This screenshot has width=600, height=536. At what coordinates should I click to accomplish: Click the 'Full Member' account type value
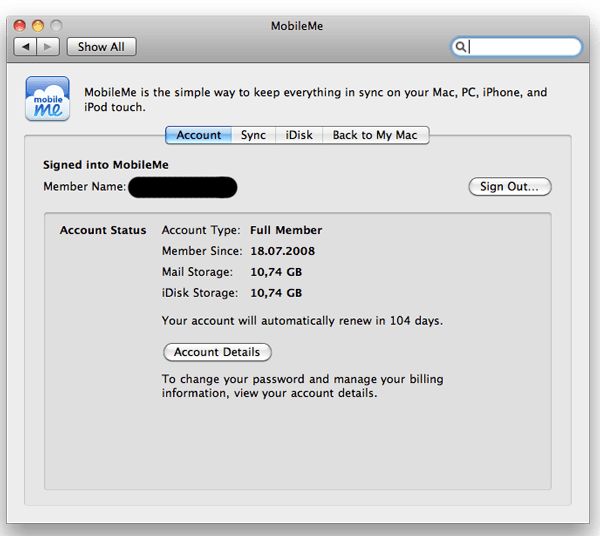click(x=286, y=230)
